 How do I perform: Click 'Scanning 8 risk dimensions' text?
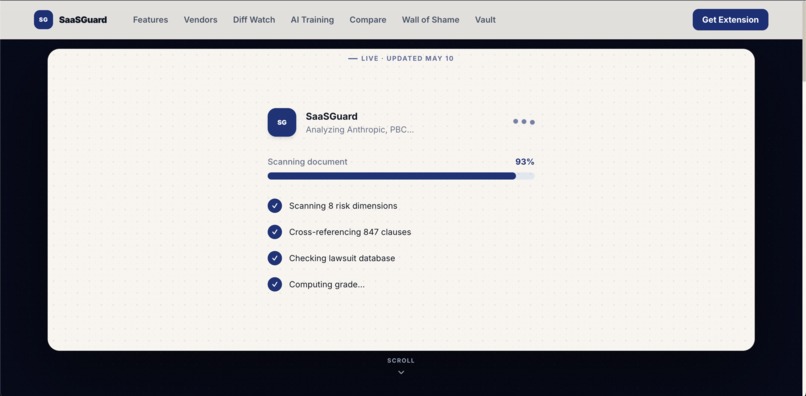(x=343, y=206)
